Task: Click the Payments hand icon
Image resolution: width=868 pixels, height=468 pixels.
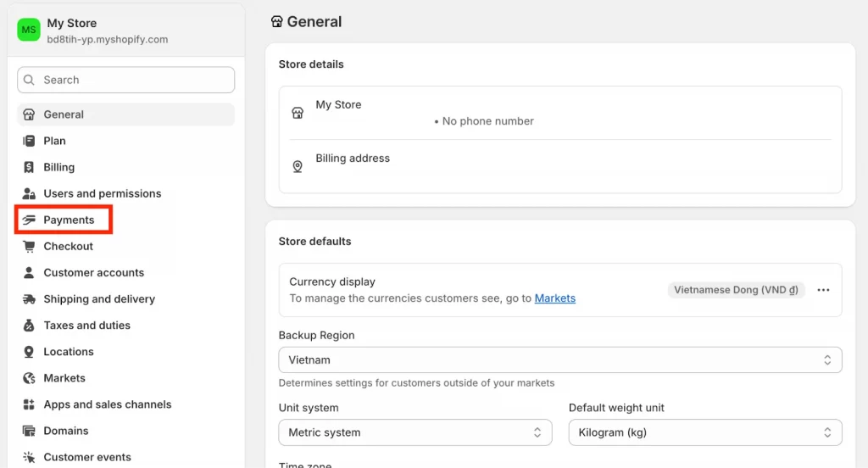Action: coord(29,220)
